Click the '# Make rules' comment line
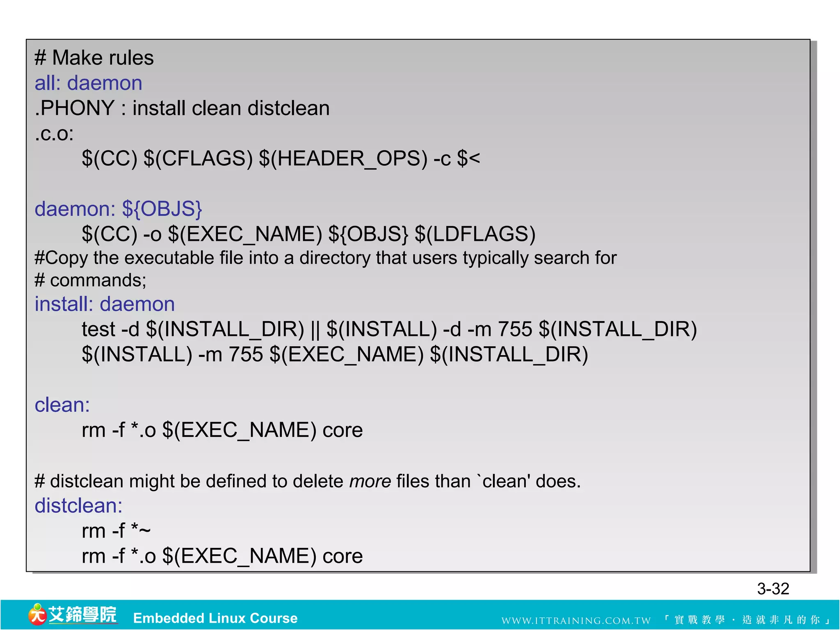Screen dimensions: 840x630 tap(94, 58)
